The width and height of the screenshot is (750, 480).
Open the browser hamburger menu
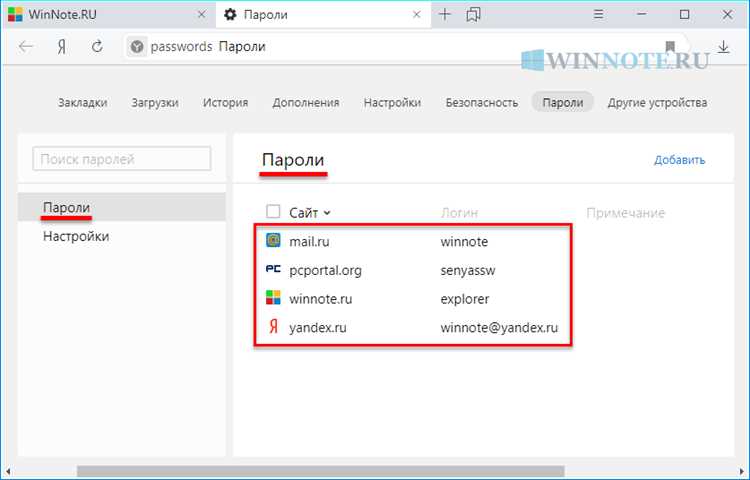(598, 14)
